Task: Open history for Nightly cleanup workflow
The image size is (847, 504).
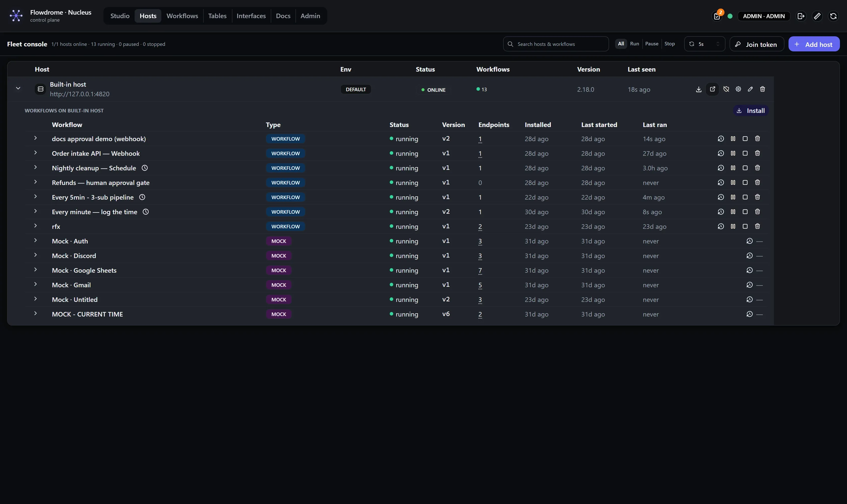Action: [721, 168]
